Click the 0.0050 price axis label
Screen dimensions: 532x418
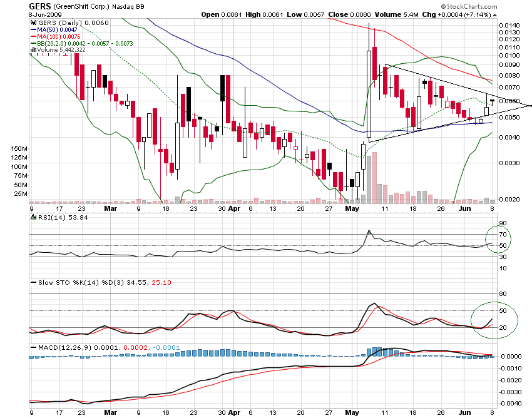pyautogui.click(x=509, y=118)
